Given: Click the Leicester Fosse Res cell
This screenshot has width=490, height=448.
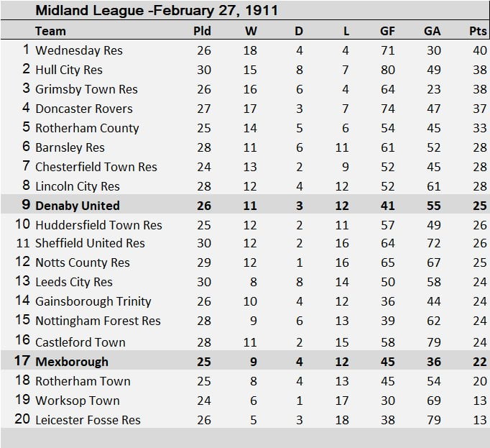Looking at the screenshot, I should click(88, 420).
